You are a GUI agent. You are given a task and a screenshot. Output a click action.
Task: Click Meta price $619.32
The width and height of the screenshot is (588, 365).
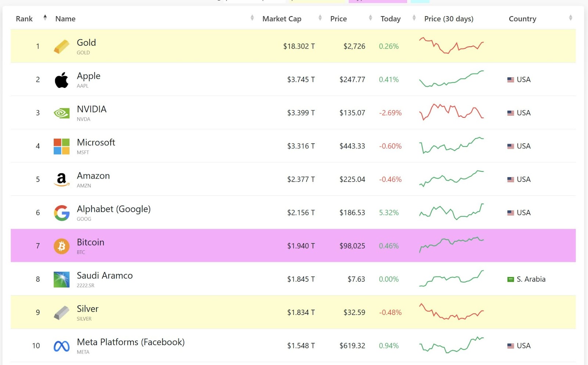pyautogui.click(x=352, y=346)
